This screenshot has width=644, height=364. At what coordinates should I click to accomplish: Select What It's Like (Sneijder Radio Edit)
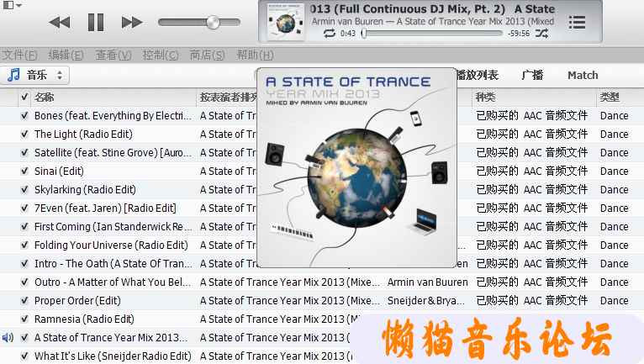[113, 356]
